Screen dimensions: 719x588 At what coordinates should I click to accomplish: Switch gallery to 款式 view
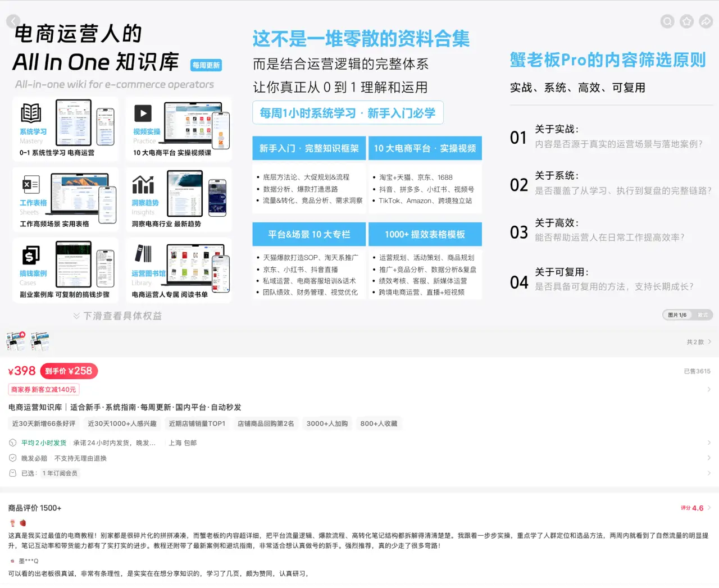pyautogui.click(x=702, y=315)
